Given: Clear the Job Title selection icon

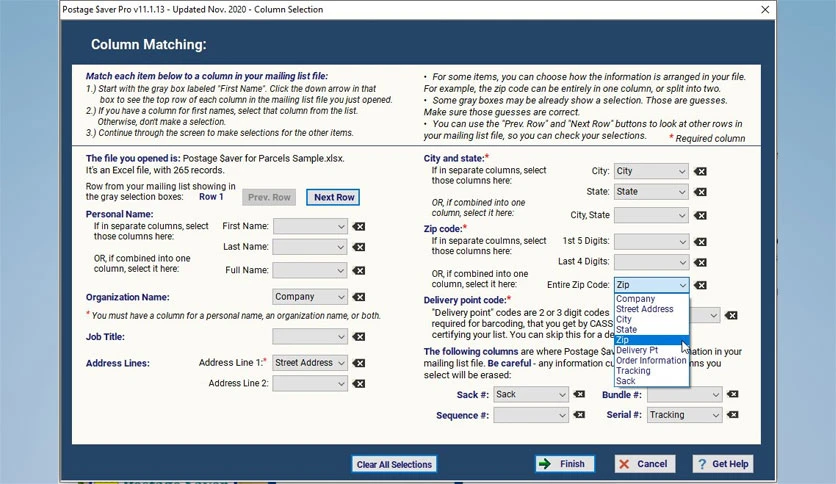Looking at the screenshot, I should 359,337.
